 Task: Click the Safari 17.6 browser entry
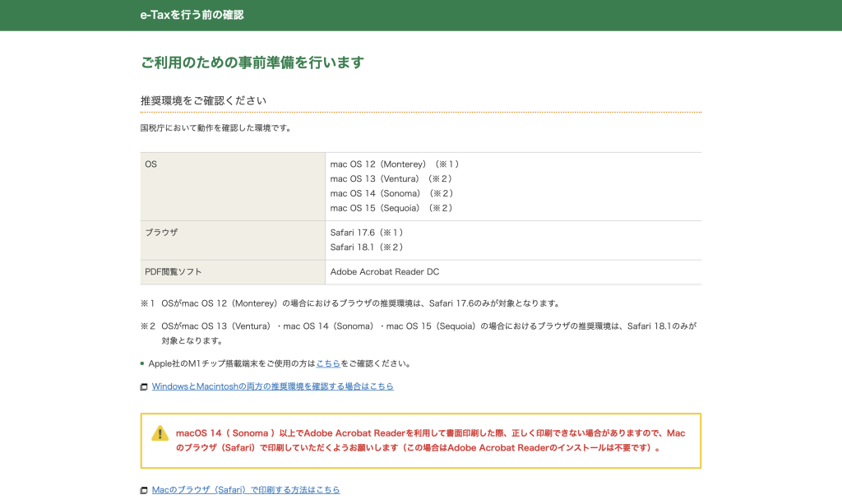tap(367, 233)
